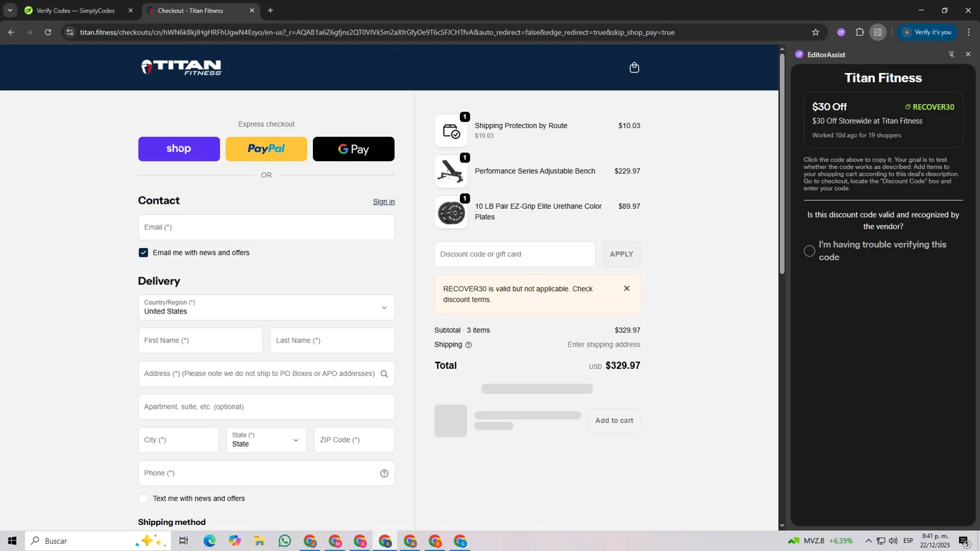Screen dimensions: 980x551
Task: Toggle the browser side panel icon
Action: (x=878, y=32)
